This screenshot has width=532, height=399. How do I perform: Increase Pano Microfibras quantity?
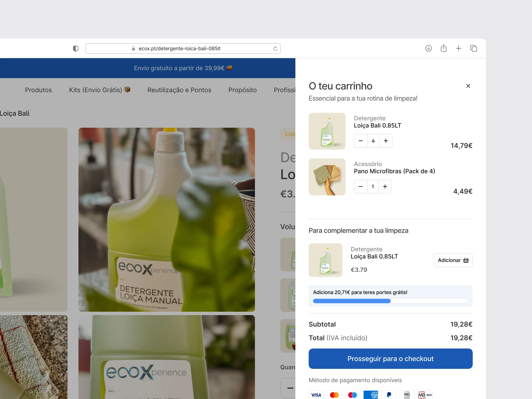(385, 186)
